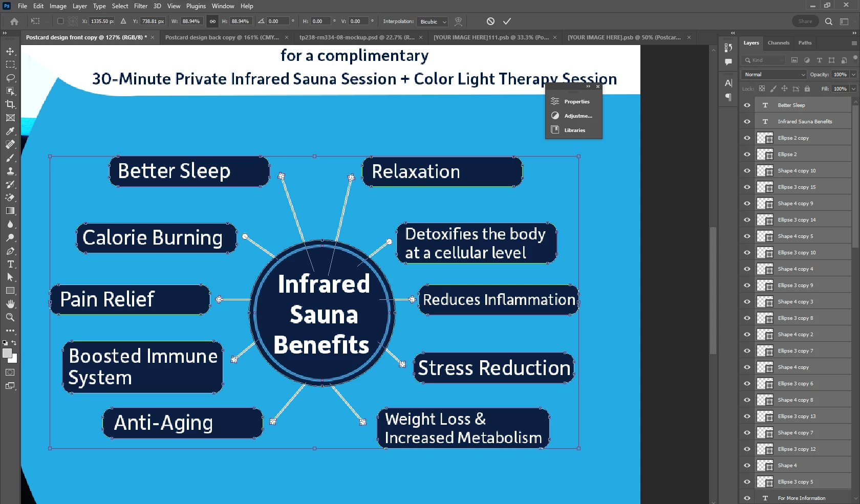
Task: Cancel the transform with the cancel icon
Action: 490,21
